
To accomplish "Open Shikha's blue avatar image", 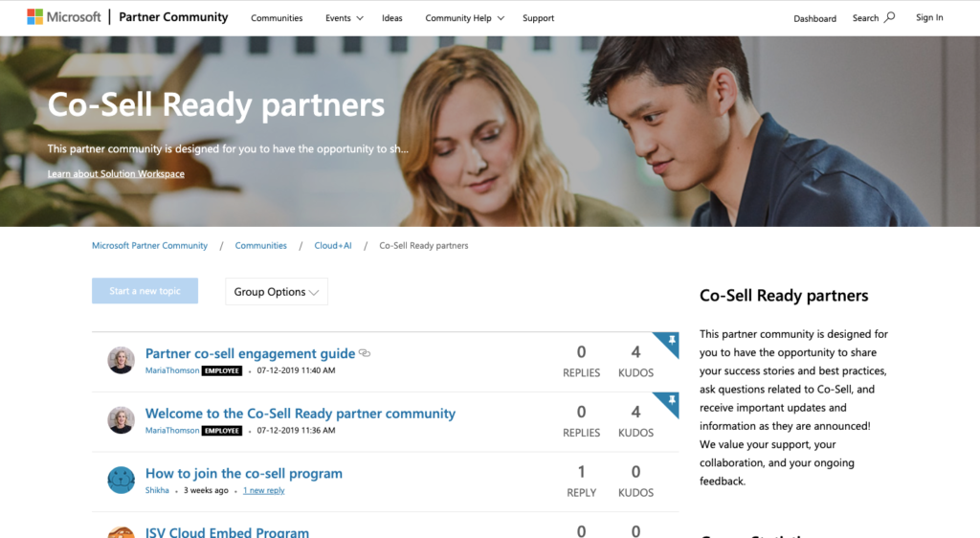I will (x=121, y=480).
